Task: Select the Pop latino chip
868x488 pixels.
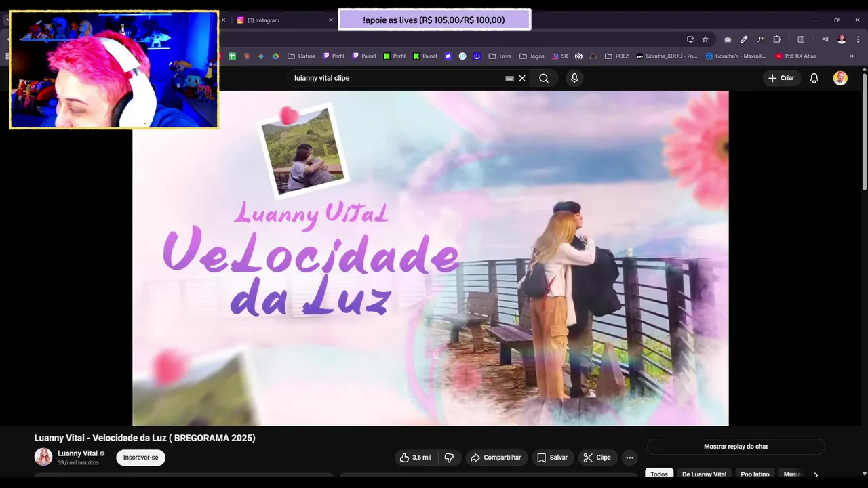Action: [755, 474]
